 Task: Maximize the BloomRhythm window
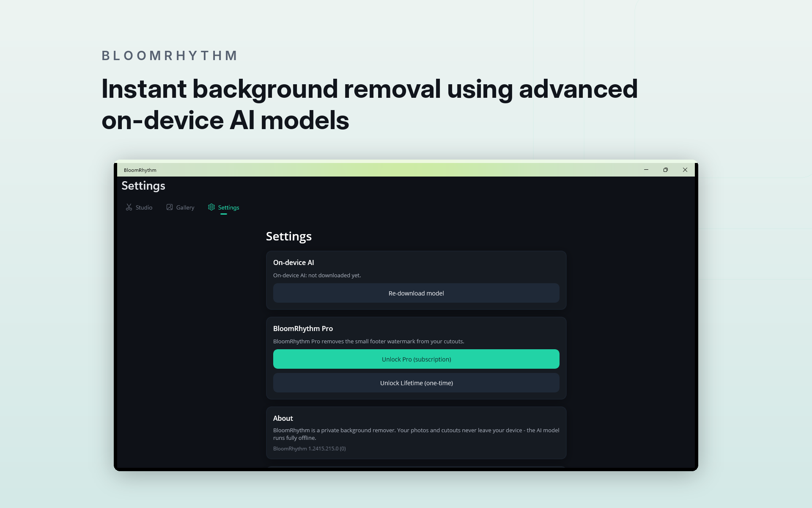click(x=666, y=170)
